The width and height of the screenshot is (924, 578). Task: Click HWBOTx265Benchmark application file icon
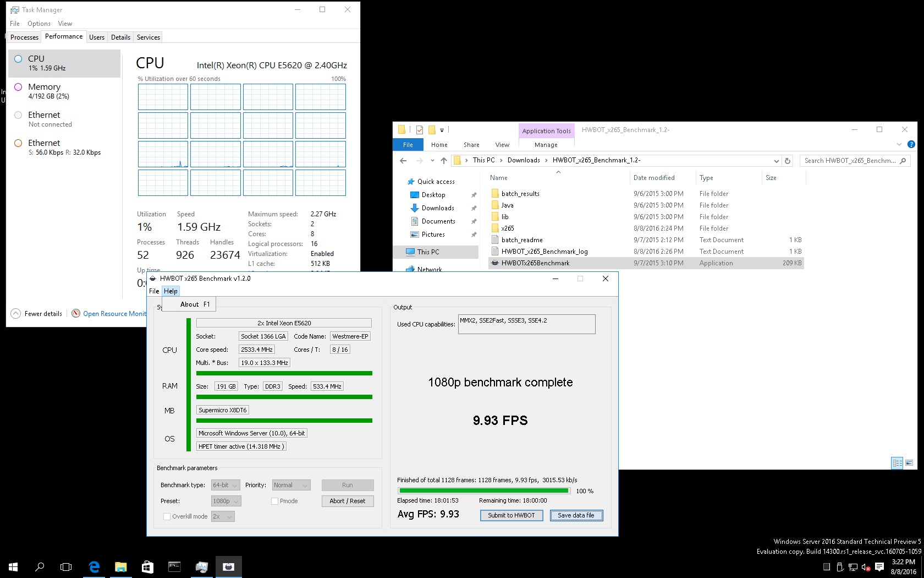(x=495, y=263)
